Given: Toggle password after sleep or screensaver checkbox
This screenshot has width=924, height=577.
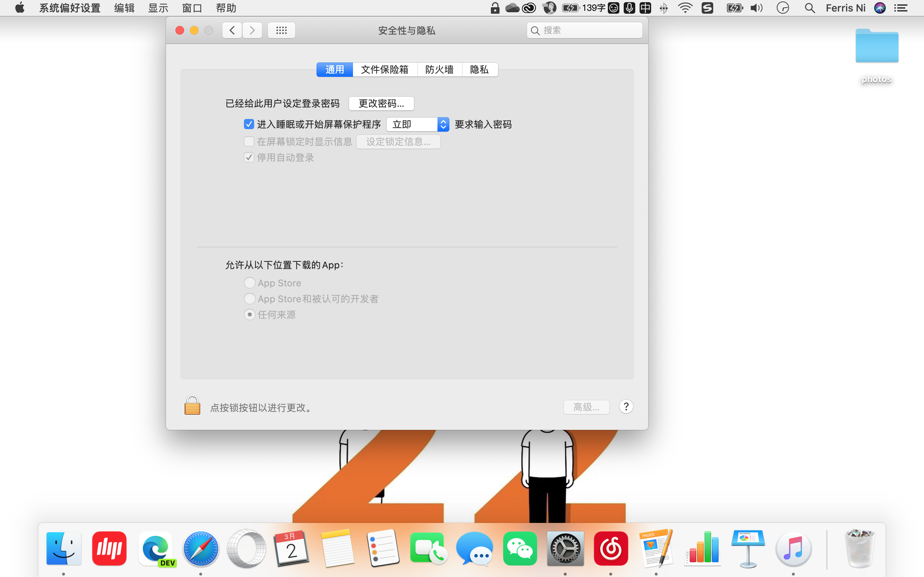Looking at the screenshot, I should (x=249, y=124).
